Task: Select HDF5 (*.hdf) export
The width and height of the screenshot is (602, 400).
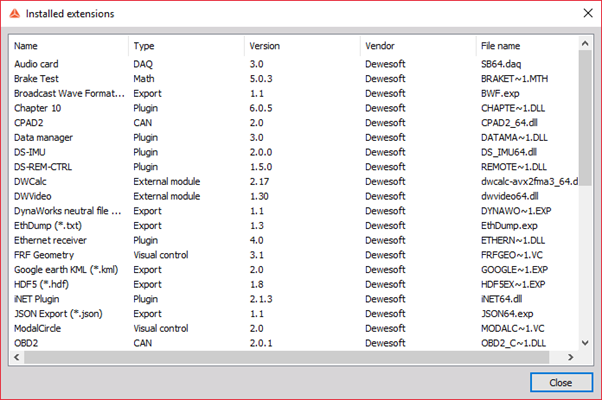Action: (294, 284)
